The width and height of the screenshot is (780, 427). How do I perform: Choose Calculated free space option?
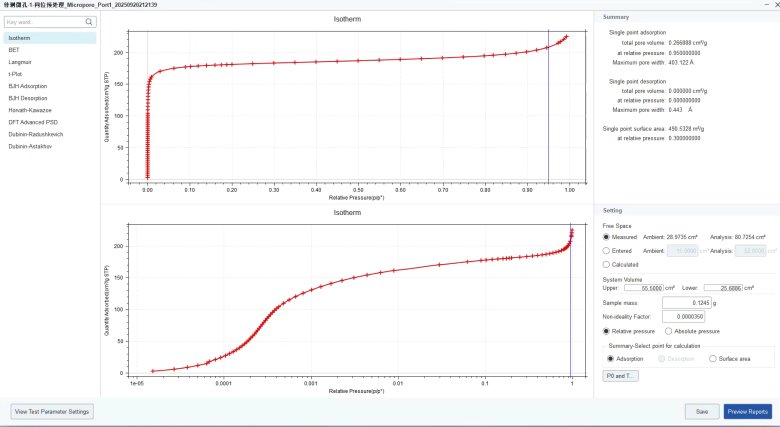click(x=607, y=264)
